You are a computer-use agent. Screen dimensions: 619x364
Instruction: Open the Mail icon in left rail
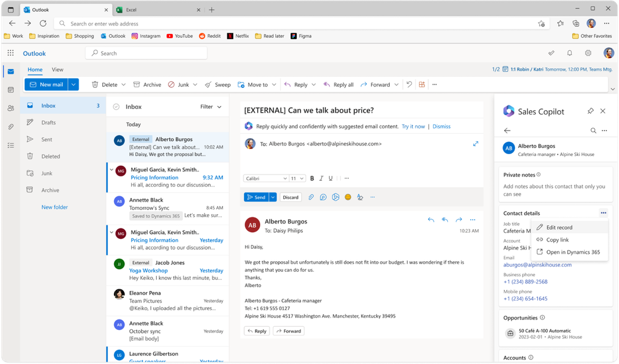pyautogui.click(x=11, y=71)
